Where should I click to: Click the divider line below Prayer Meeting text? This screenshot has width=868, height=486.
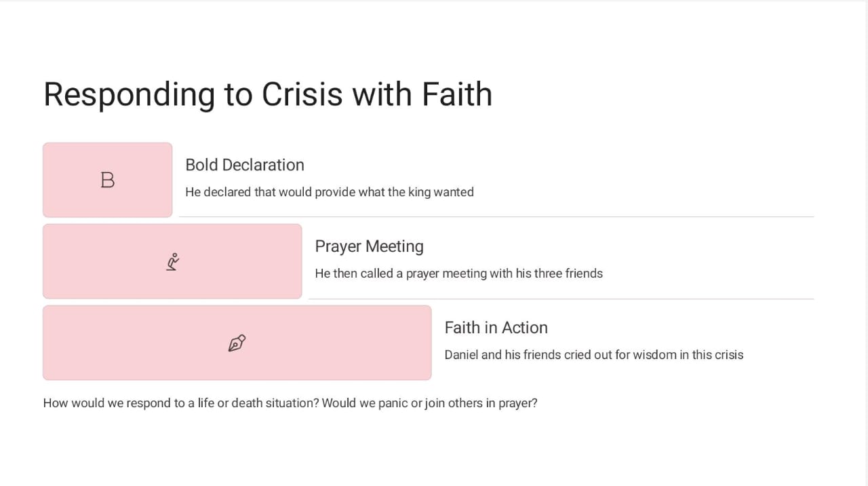561,299
